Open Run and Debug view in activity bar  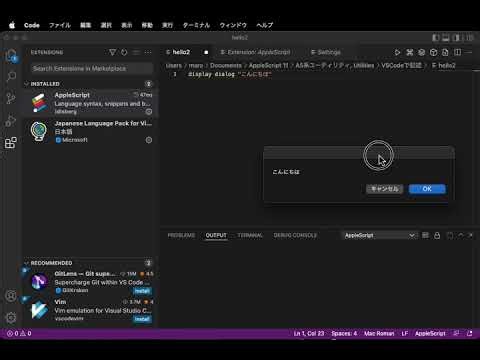[x=11, y=121]
